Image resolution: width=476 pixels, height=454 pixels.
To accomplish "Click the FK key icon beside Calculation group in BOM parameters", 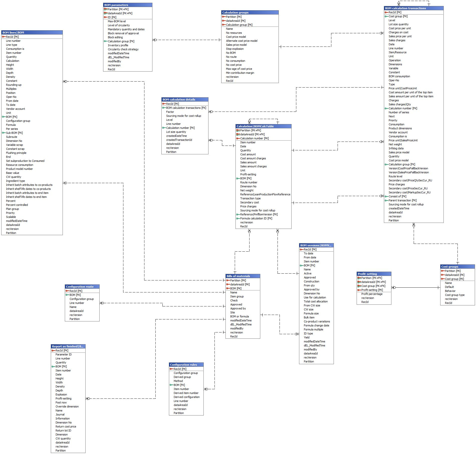I will point(105,41).
